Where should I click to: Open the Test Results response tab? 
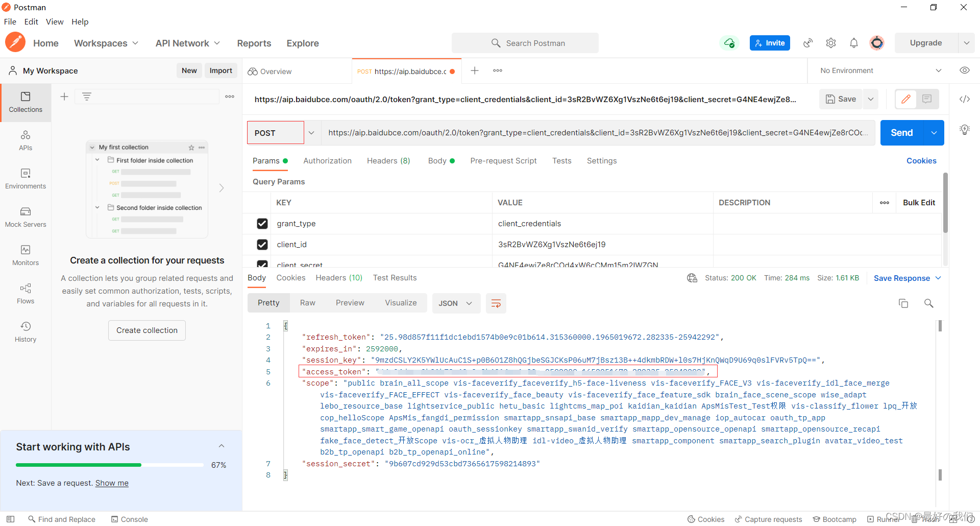(x=395, y=278)
